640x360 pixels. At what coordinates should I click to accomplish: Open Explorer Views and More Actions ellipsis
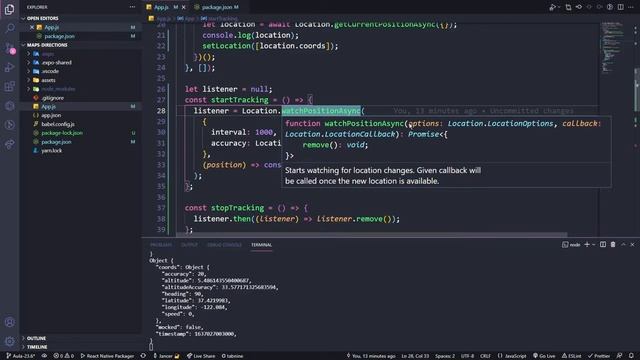click(132, 7)
